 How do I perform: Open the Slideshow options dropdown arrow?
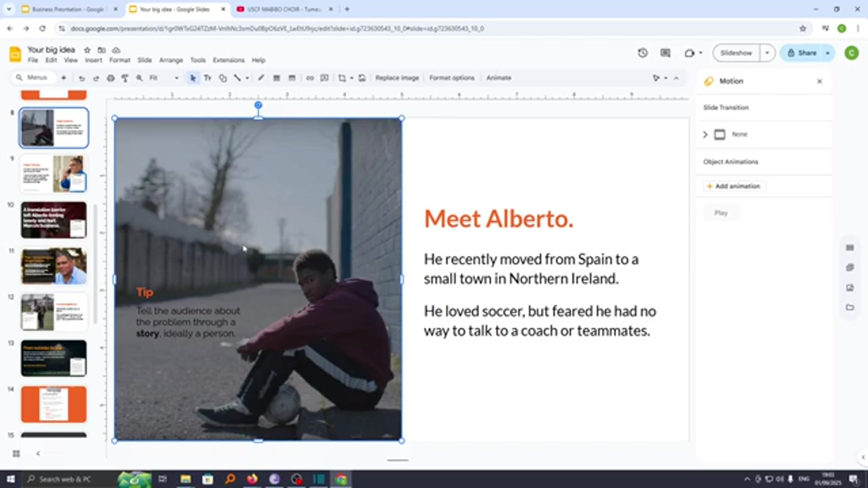click(766, 52)
